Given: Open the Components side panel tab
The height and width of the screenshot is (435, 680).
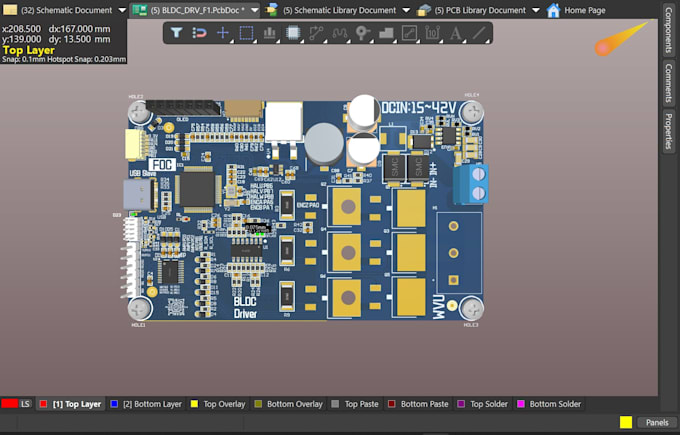Looking at the screenshot, I should click(x=669, y=29).
